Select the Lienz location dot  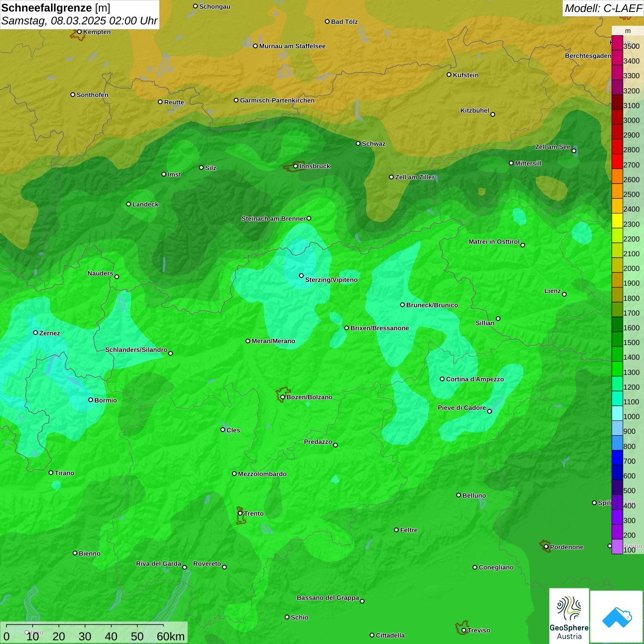[564, 294]
